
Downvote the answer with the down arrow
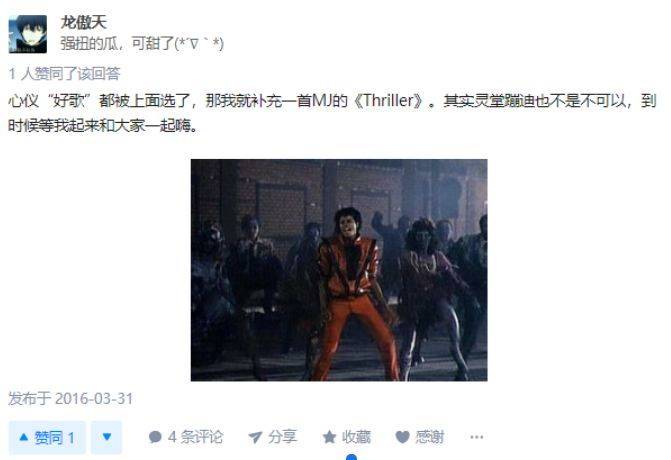(x=107, y=437)
